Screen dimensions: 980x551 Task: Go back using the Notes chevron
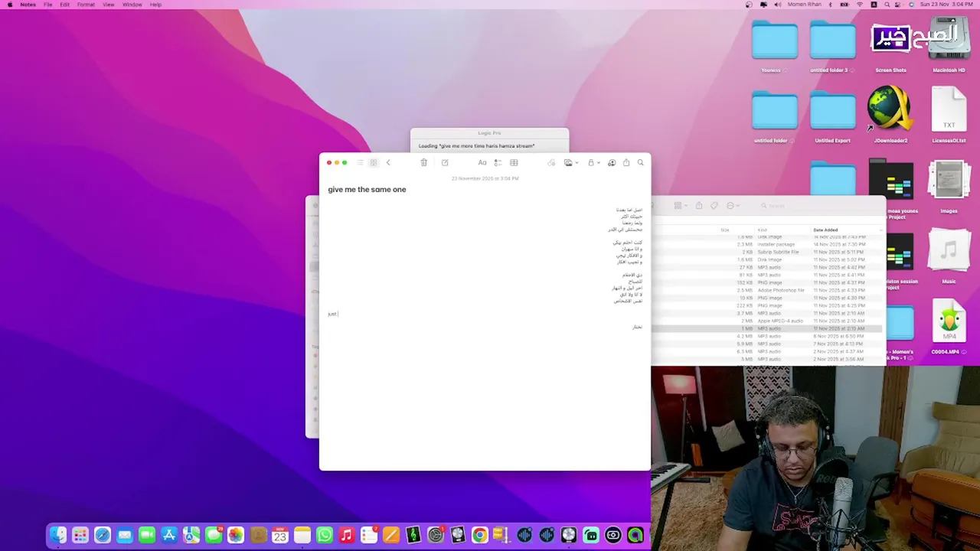(388, 162)
